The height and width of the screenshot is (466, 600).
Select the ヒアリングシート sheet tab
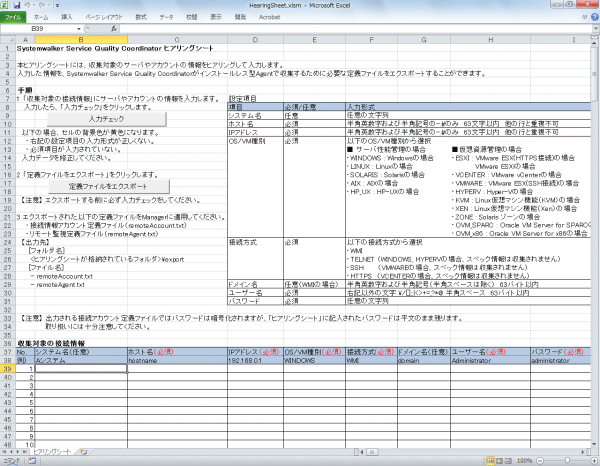pyautogui.click(x=52, y=452)
